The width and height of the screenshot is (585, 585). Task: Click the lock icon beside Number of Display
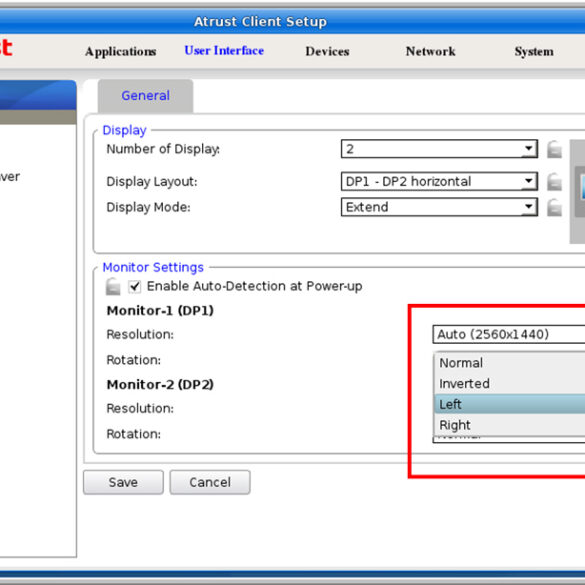(554, 149)
